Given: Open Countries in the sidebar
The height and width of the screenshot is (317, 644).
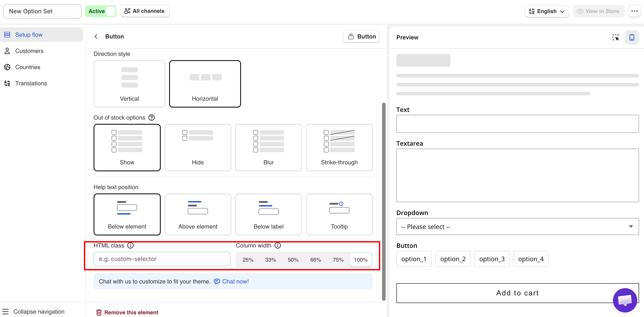Looking at the screenshot, I should (42, 67).
